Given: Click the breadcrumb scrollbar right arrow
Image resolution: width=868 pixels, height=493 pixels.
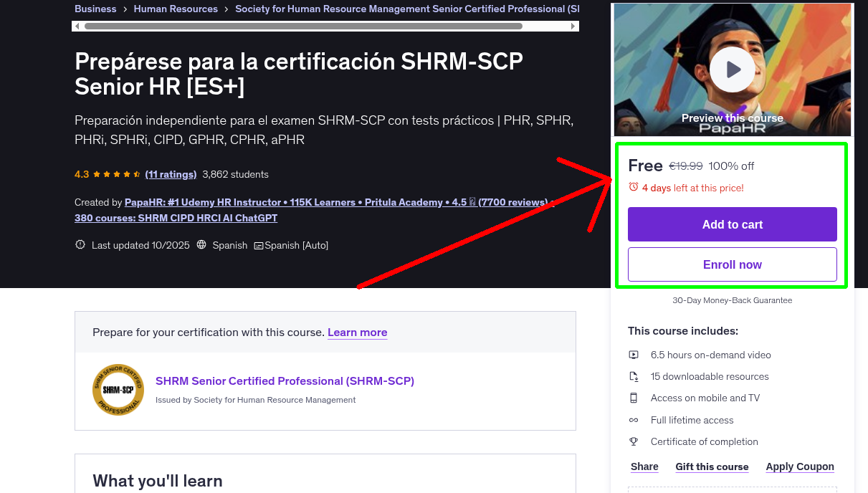Looking at the screenshot, I should [573, 27].
